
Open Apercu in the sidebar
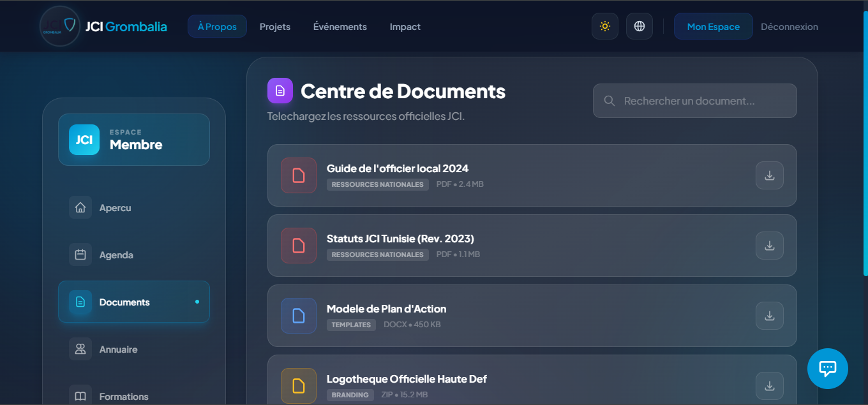(x=134, y=208)
